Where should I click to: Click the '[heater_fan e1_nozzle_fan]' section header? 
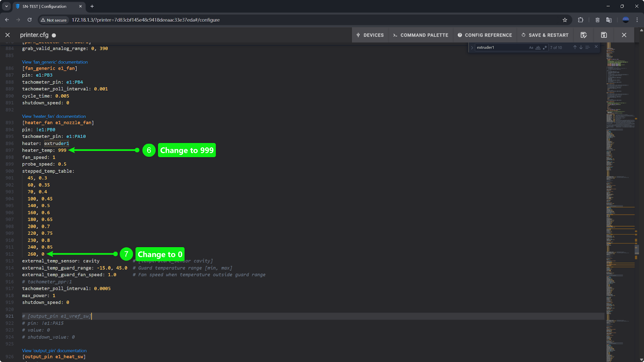tap(58, 123)
